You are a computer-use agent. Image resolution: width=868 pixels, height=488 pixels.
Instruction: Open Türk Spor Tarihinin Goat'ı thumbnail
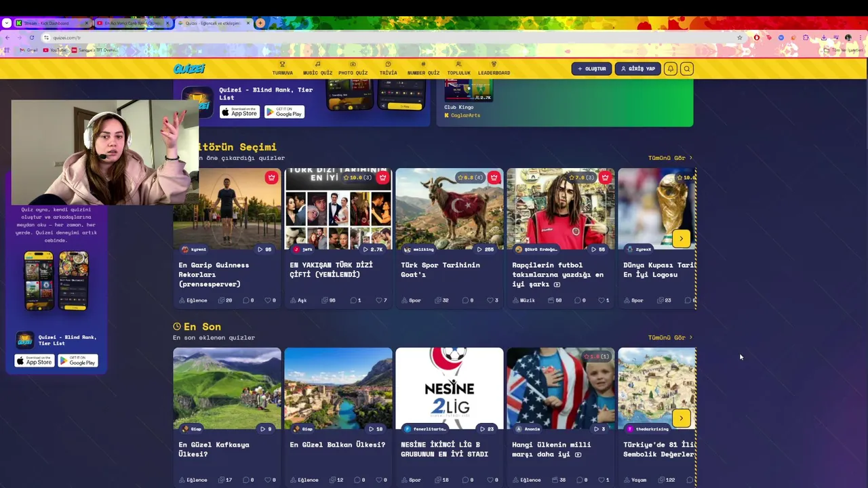[450, 209]
